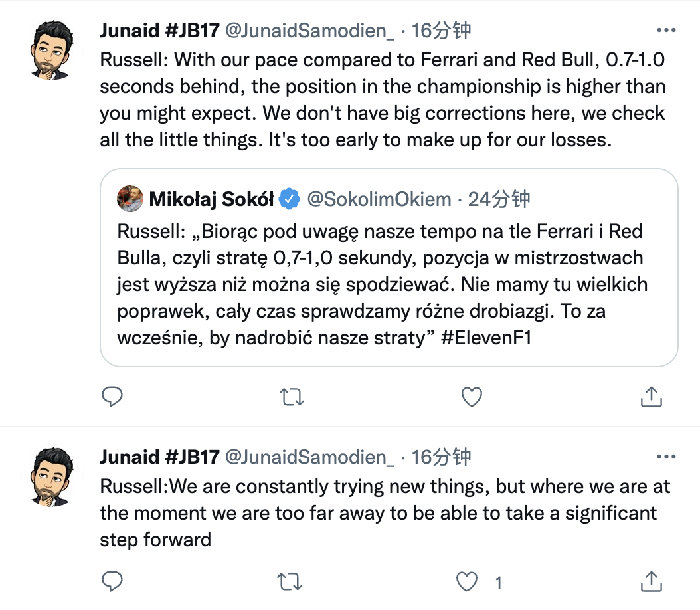Click the second tweet's 16分钟 timestamp

441,457
